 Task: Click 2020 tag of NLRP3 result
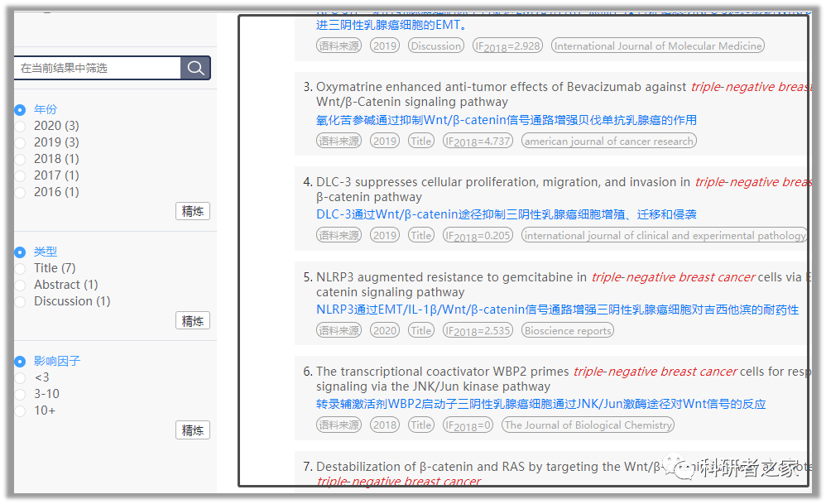385,331
